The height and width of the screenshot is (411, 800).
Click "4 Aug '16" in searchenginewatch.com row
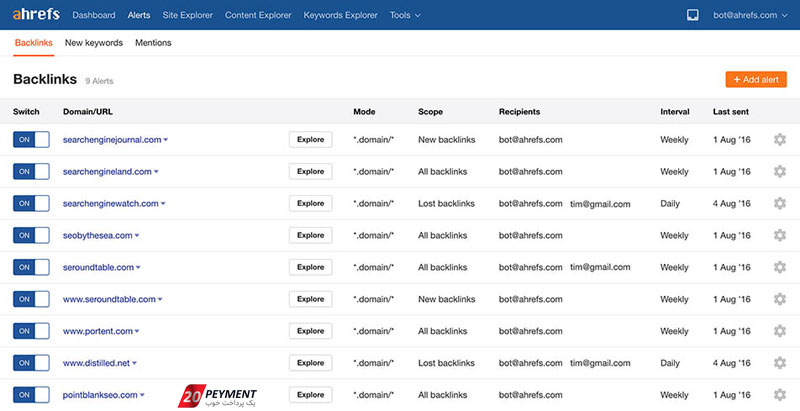[732, 203]
